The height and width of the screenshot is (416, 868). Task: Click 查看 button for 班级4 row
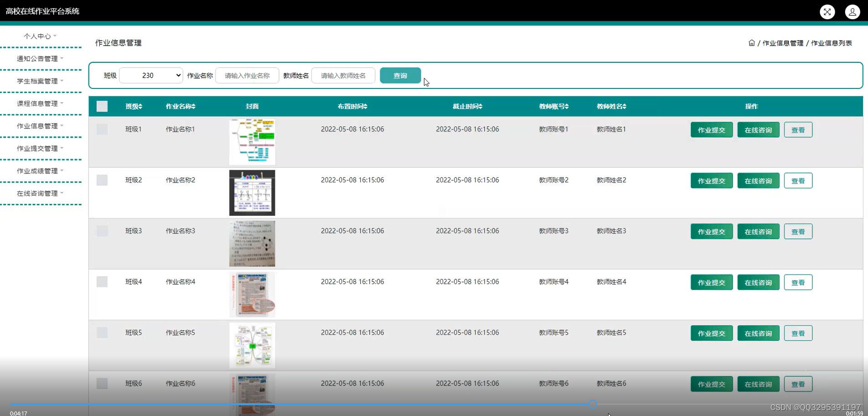click(798, 282)
